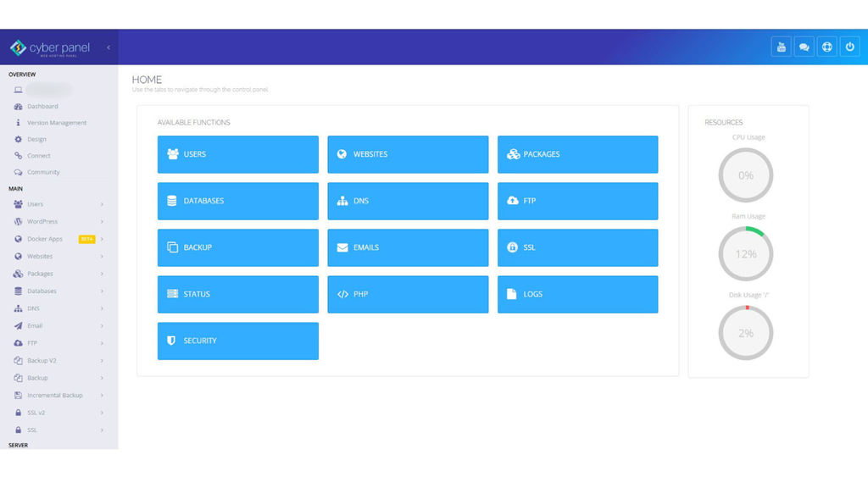Open the WEBSITES function tile

408,154
